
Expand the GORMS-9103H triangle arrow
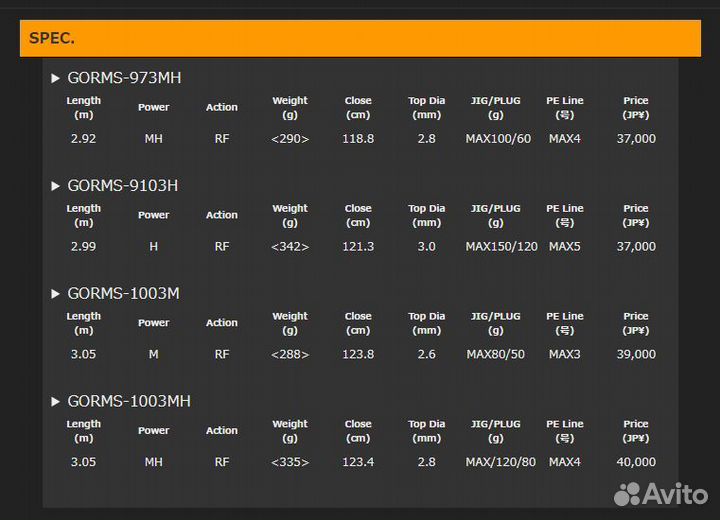click(x=55, y=186)
